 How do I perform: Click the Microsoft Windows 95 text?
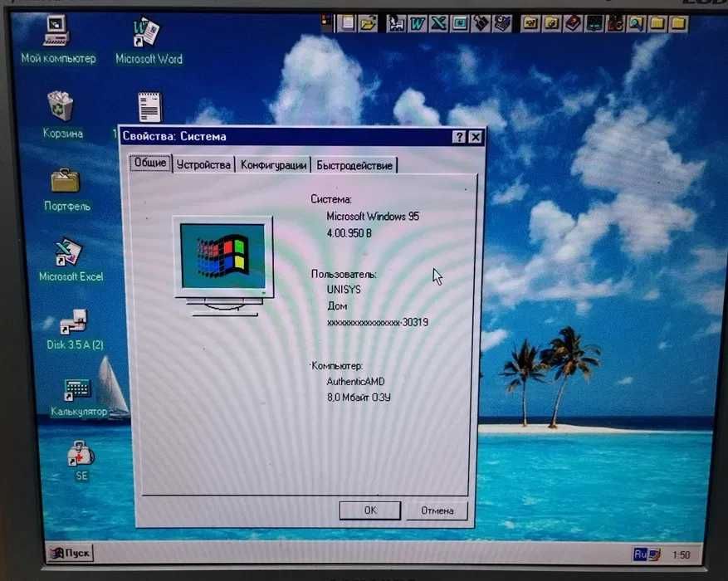(373, 217)
